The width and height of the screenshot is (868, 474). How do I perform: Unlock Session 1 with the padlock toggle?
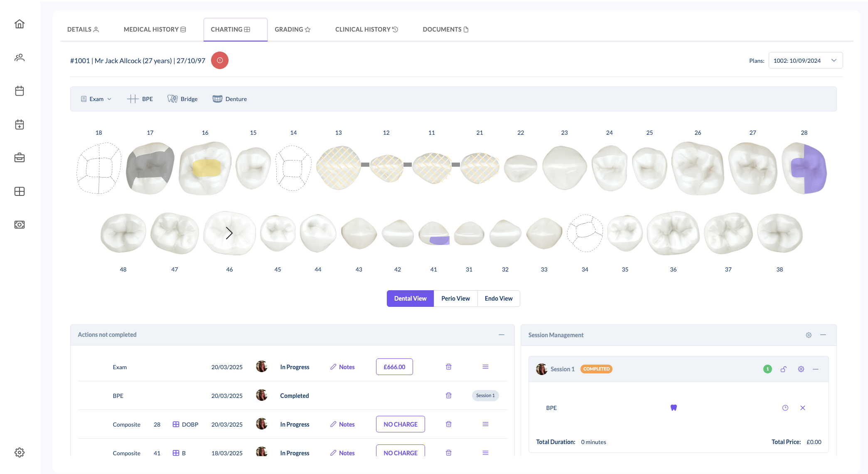coord(784,369)
